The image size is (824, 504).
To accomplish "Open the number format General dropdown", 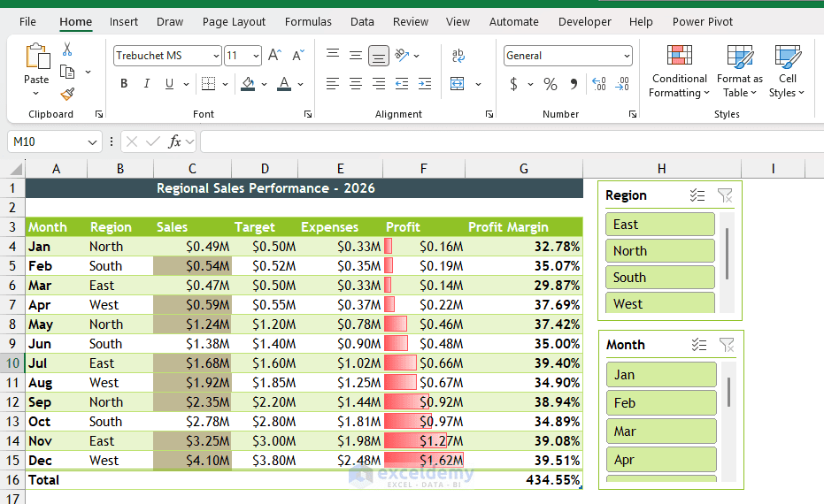I will click(627, 56).
